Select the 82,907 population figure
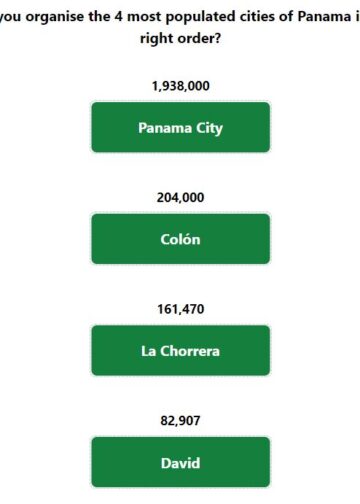The image size is (360, 504). [x=180, y=421]
